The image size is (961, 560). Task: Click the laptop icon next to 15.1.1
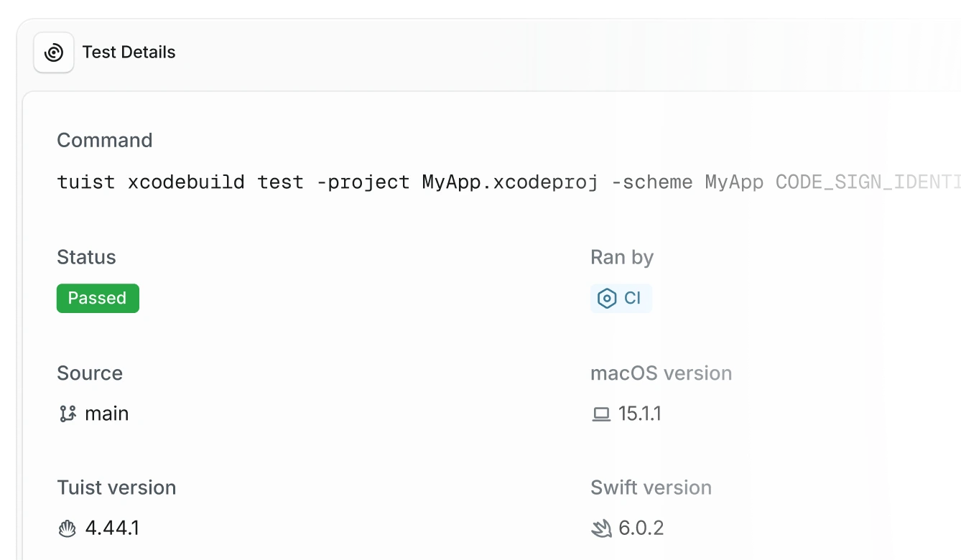coord(600,414)
